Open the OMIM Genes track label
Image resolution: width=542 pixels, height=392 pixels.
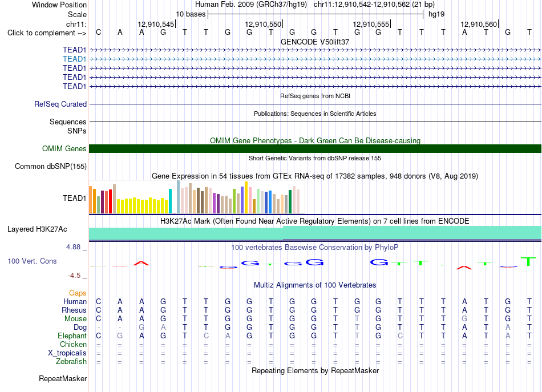coord(64,149)
